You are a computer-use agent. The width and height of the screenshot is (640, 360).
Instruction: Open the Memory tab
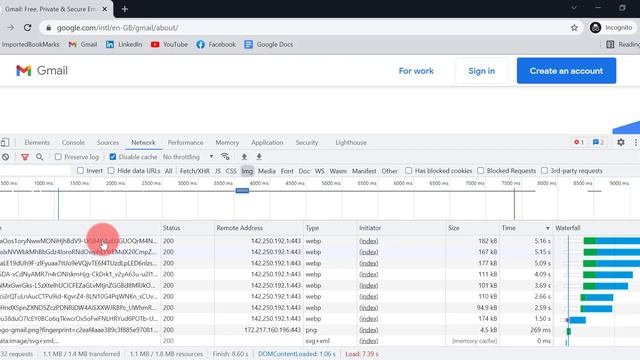click(227, 142)
